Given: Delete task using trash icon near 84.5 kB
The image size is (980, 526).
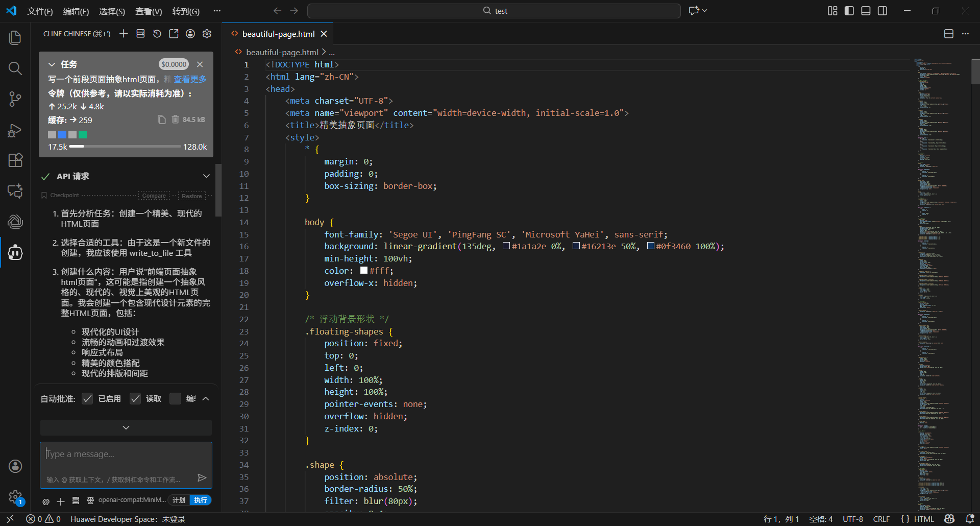Looking at the screenshot, I should pos(175,119).
